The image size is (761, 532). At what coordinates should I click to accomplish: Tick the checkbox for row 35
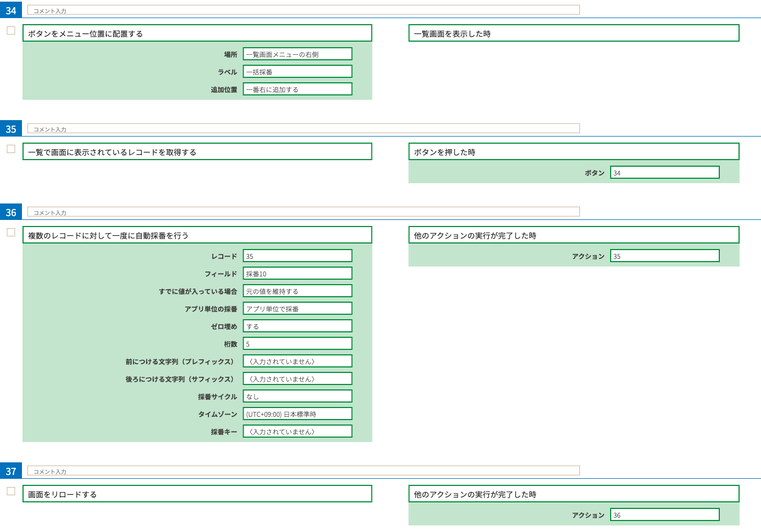point(11,149)
